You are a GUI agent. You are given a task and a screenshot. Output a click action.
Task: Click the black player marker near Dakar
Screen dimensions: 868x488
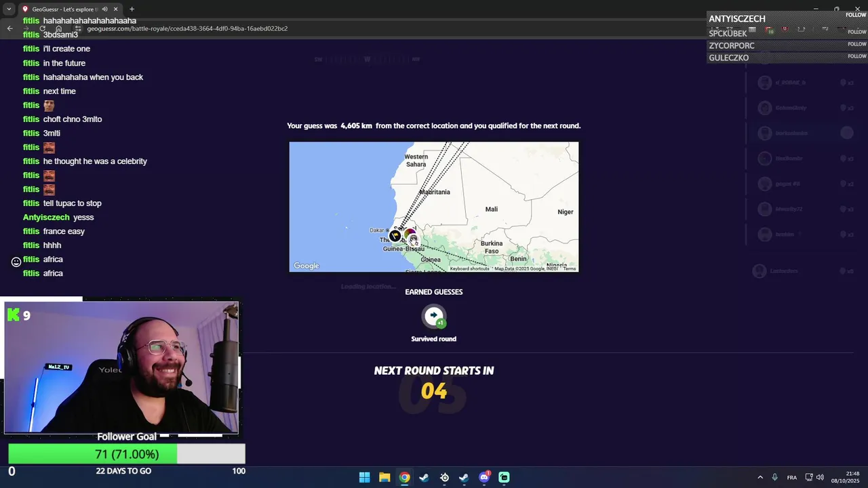click(x=395, y=236)
